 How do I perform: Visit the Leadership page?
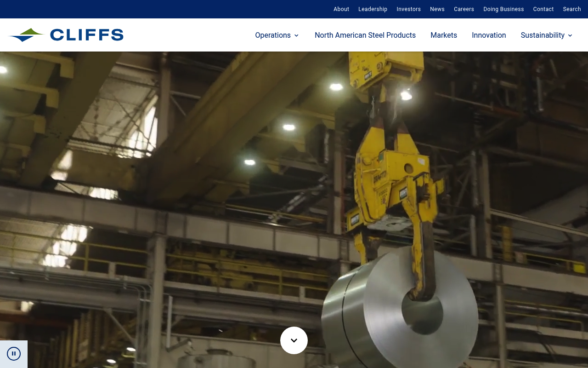coord(373,9)
